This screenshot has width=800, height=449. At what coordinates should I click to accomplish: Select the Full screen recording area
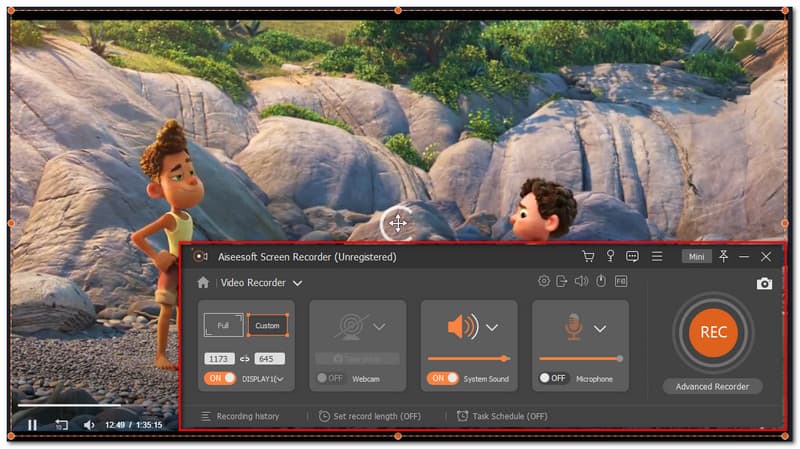[x=223, y=325]
